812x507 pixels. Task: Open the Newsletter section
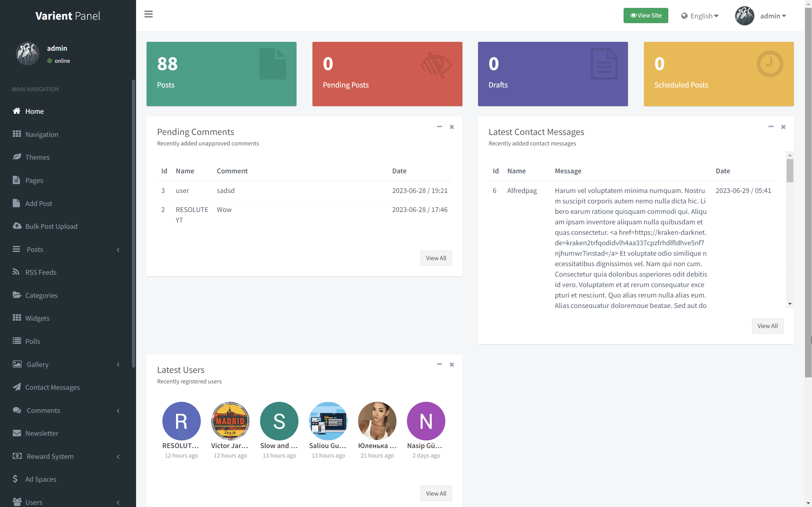(42, 433)
